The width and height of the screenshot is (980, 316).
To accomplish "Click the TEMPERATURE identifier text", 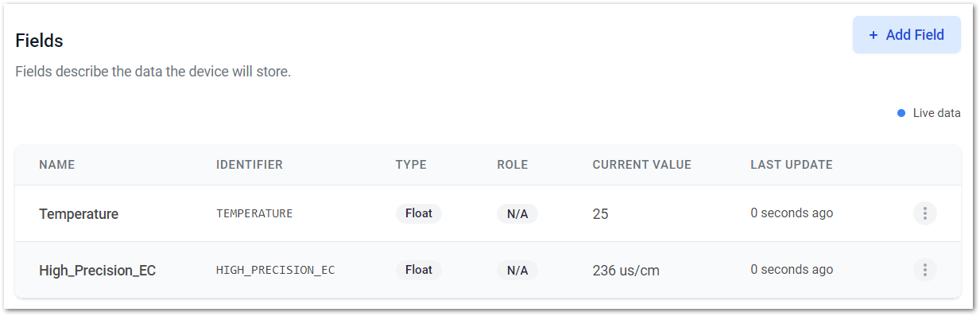I will (254, 213).
